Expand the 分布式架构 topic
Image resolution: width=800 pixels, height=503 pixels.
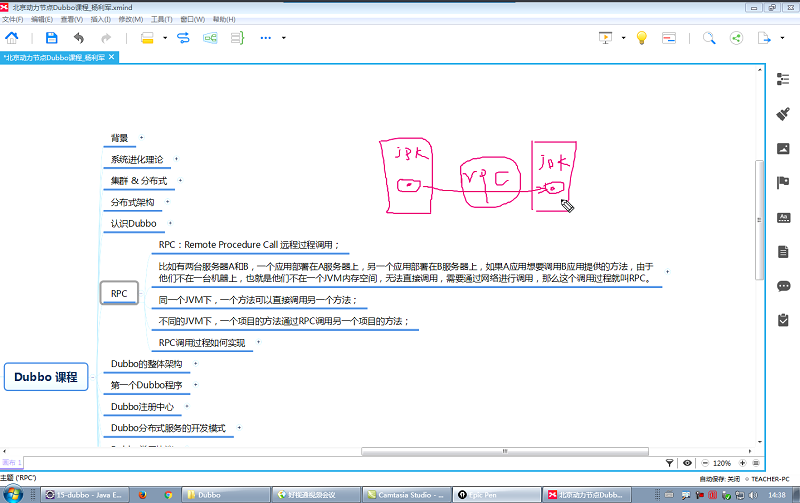click(167, 202)
